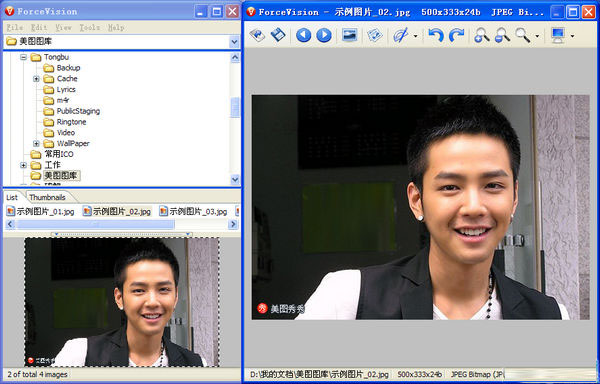Zoom out with the minus magnifier icon
The height and width of the screenshot is (384, 600).
[x=502, y=35]
